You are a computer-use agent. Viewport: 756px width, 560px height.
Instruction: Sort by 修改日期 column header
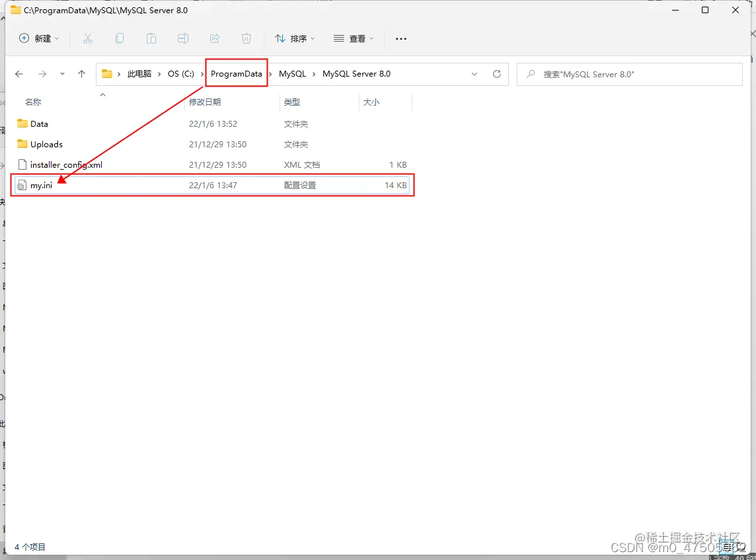(x=205, y=102)
